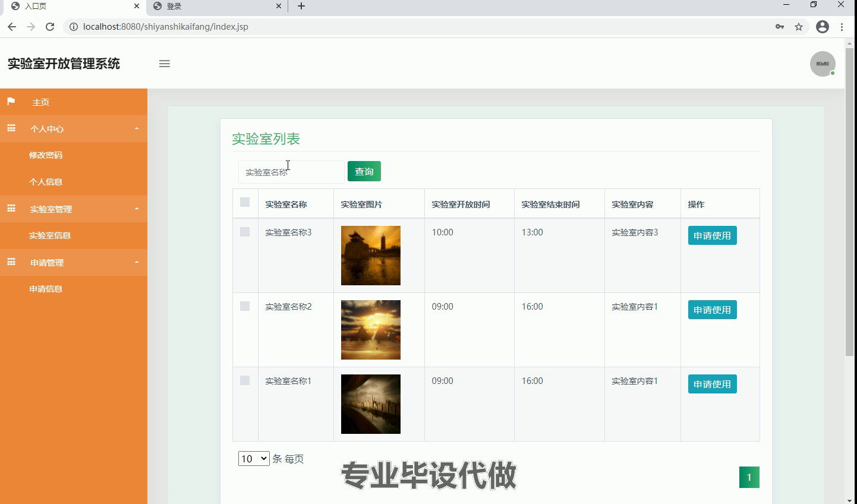
Task: Close the 登录 tab
Action: 279,6
